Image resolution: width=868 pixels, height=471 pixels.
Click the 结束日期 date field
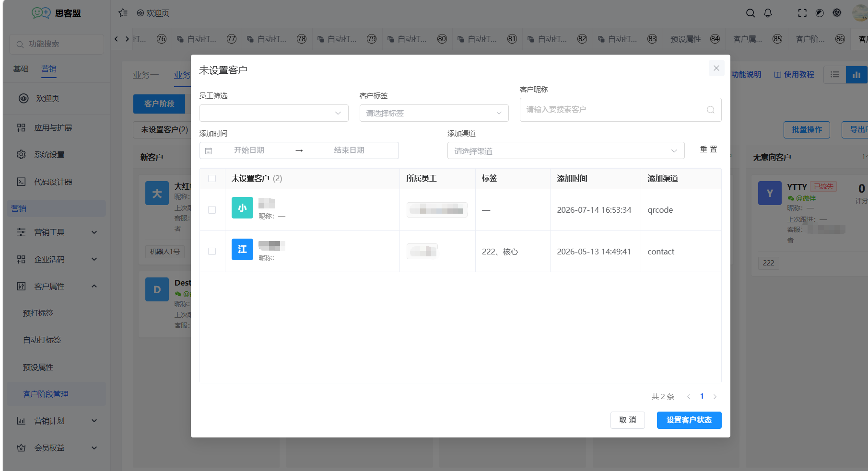pyautogui.click(x=350, y=150)
